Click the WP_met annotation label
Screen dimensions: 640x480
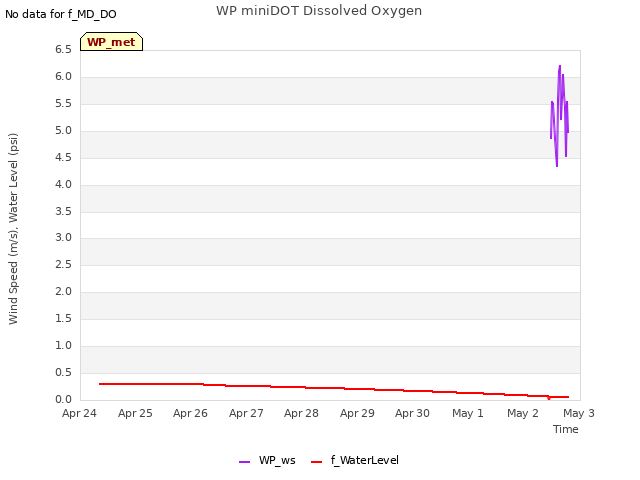click(111, 42)
